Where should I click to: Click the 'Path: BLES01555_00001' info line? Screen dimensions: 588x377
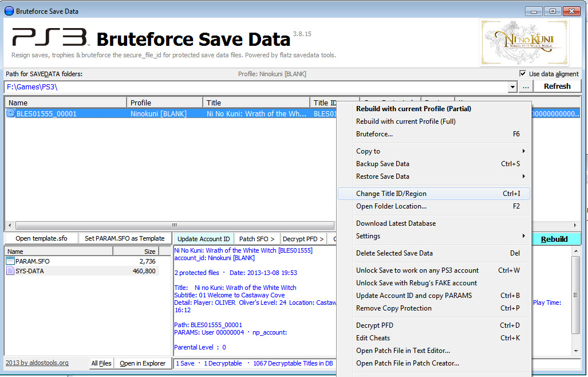pos(208,325)
